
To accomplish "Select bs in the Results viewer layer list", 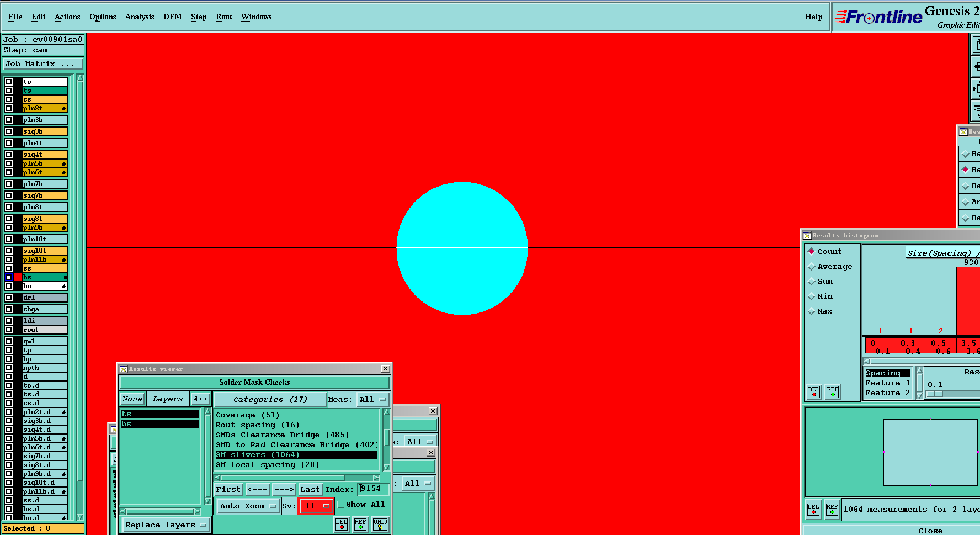I will coord(159,424).
